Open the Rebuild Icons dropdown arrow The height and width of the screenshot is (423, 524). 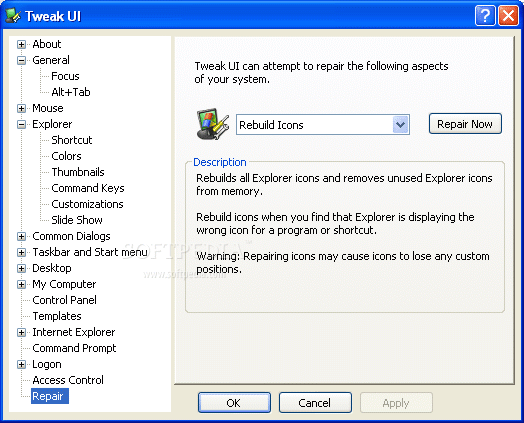point(400,125)
